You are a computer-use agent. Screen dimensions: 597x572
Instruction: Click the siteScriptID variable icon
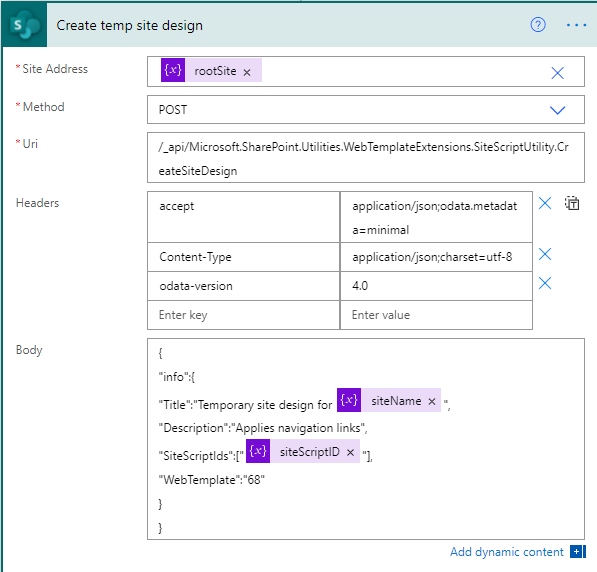click(x=258, y=451)
